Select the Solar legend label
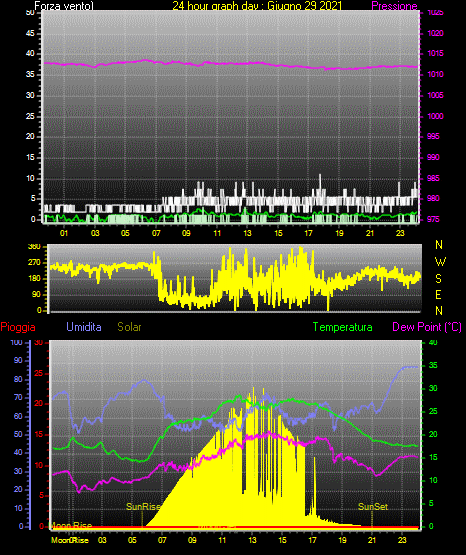The height and width of the screenshot is (555, 466). (129, 327)
